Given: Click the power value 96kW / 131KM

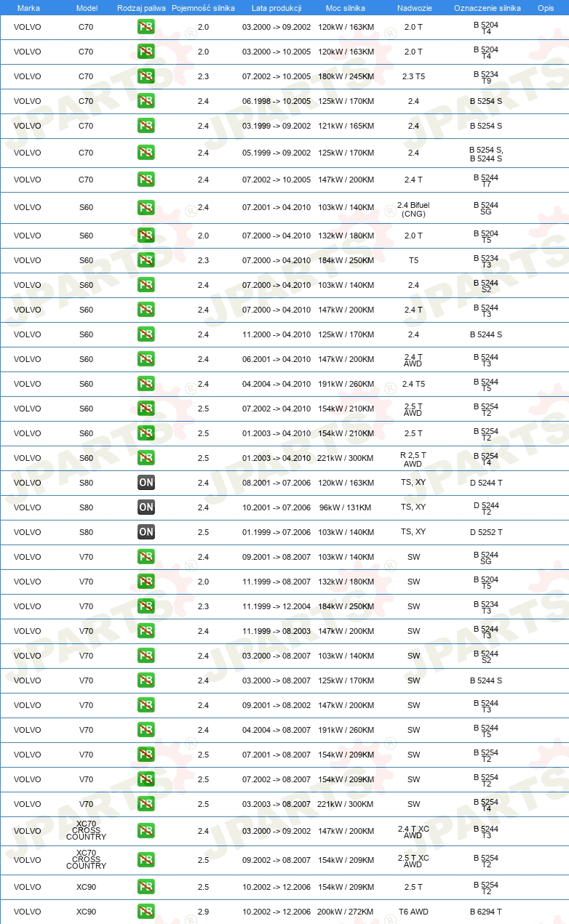Looking at the screenshot, I should tap(346, 507).
